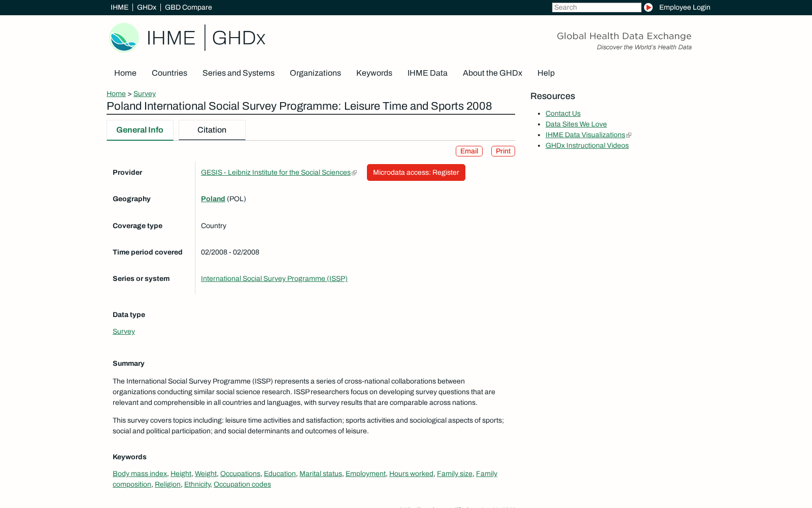The height and width of the screenshot is (508, 812).
Task: Click the coverage type value Country
Action: (214, 226)
